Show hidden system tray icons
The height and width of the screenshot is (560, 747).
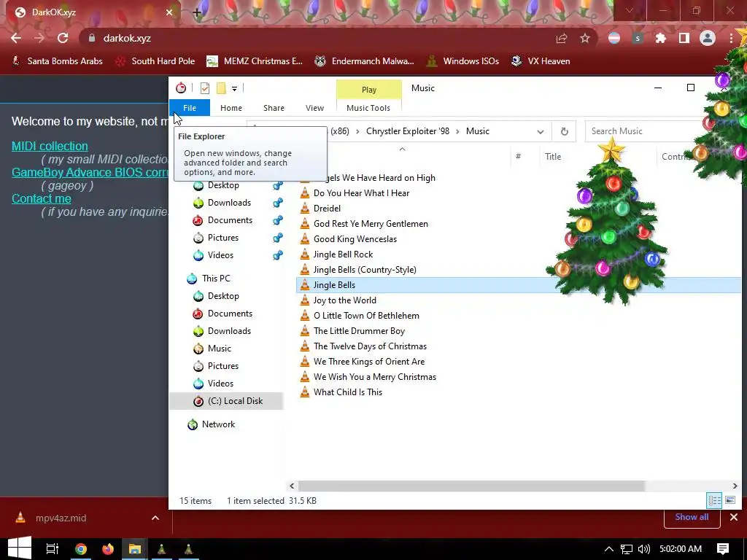tap(609, 549)
